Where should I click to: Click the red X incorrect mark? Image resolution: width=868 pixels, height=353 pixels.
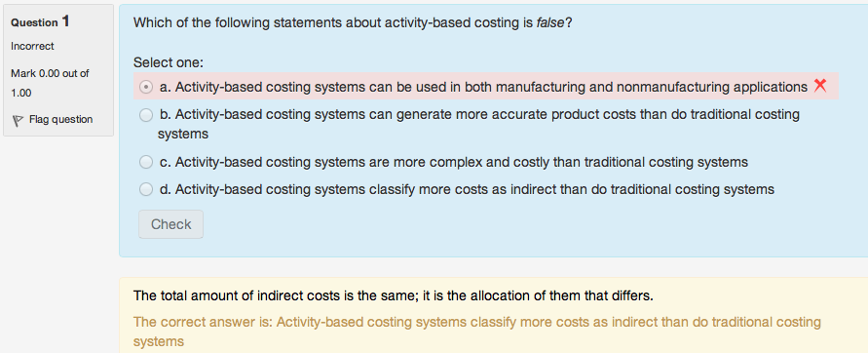click(x=820, y=86)
